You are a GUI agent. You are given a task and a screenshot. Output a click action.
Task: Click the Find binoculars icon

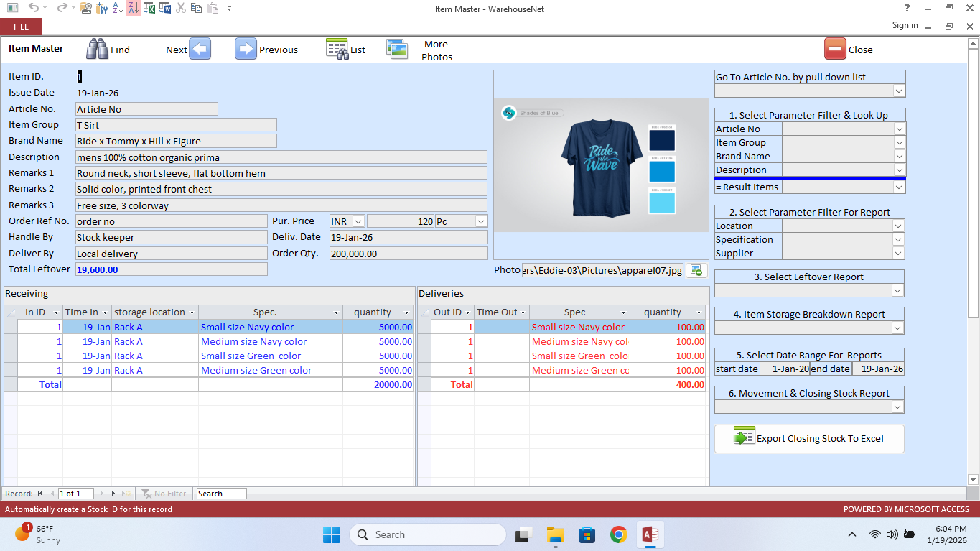coord(97,49)
